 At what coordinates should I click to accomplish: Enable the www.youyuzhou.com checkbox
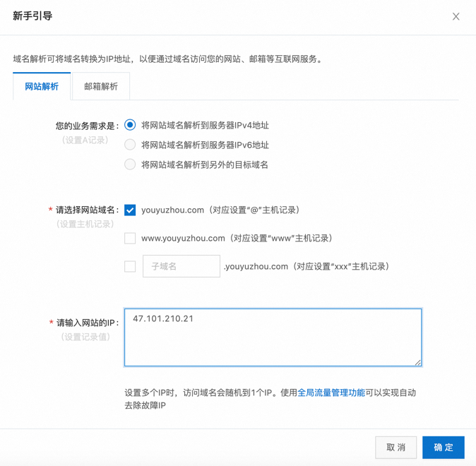(x=130, y=238)
